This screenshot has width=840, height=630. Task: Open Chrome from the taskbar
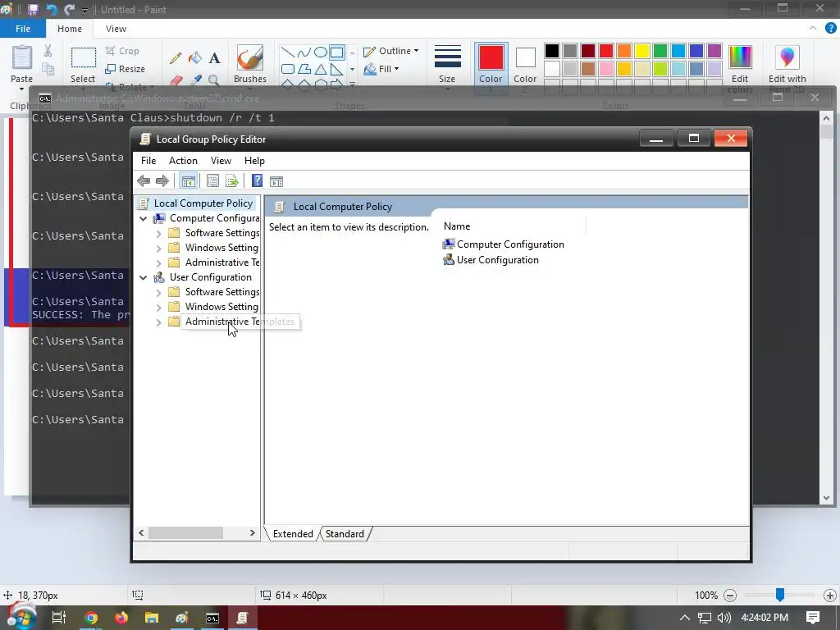point(91,618)
